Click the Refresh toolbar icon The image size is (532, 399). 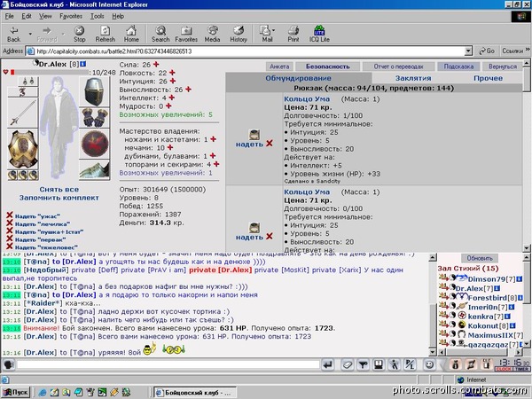click(106, 34)
